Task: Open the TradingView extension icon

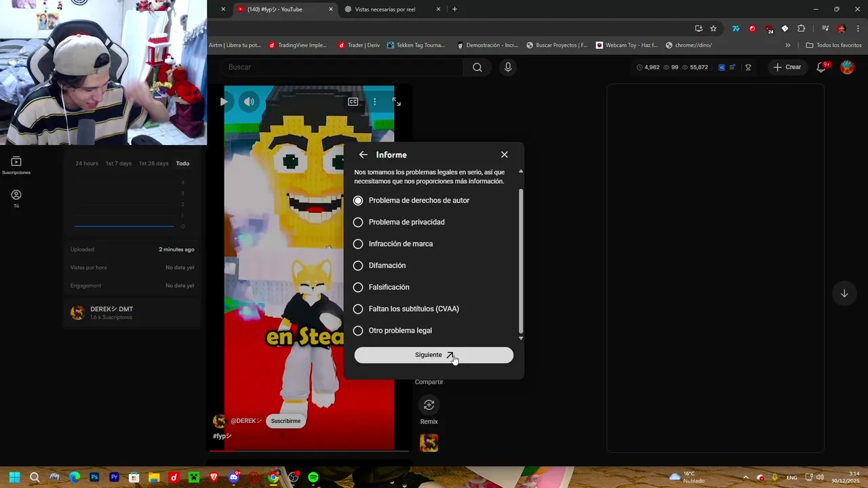Action: tap(736, 28)
